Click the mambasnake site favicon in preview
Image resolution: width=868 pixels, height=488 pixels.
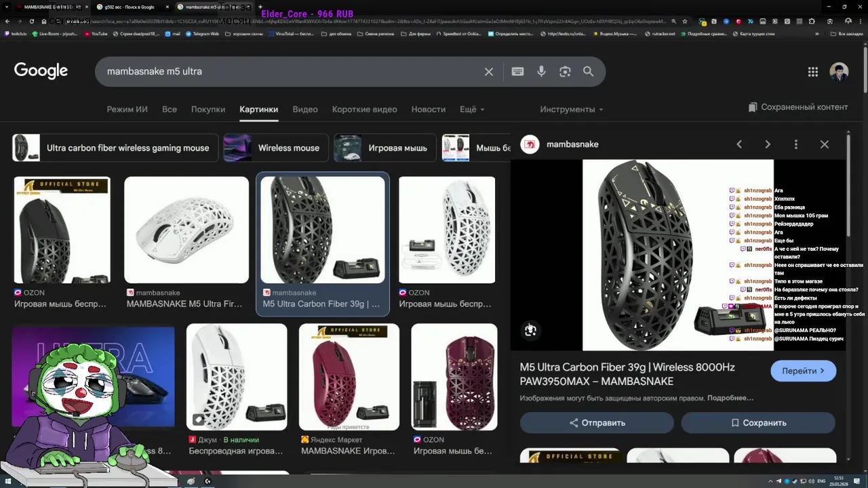(530, 144)
